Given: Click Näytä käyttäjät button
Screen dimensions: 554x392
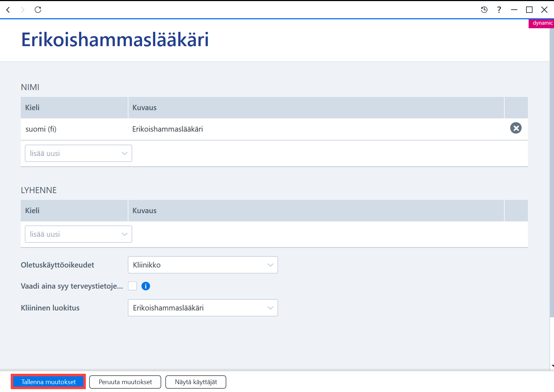Looking at the screenshot, I should coord(196,382).
